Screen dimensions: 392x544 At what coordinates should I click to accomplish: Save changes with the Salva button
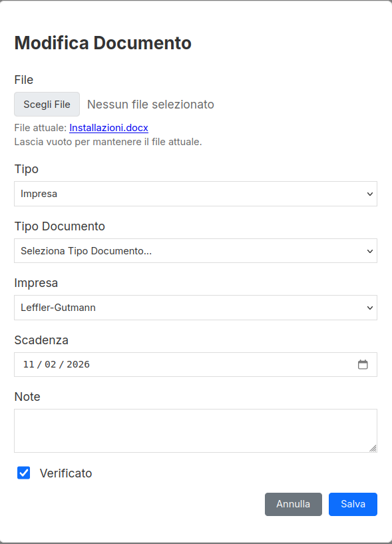(352, 504)
